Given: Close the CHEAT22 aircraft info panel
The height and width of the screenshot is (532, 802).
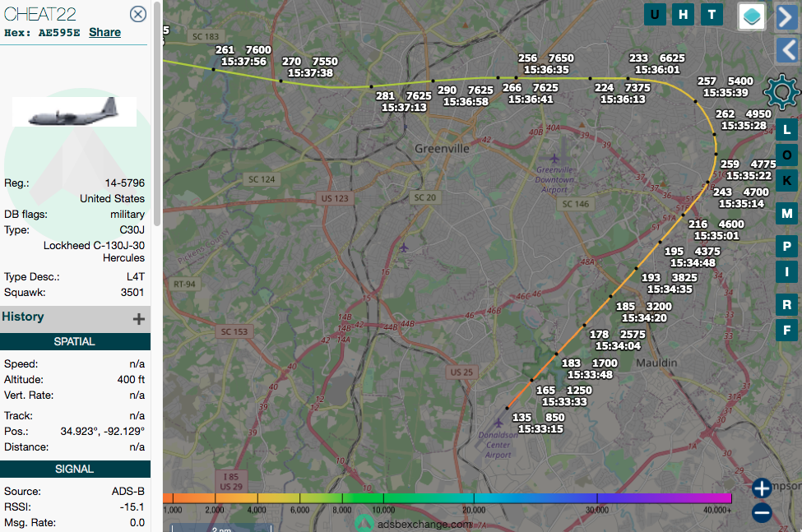Looking at the screenshot, I should 138,14.
